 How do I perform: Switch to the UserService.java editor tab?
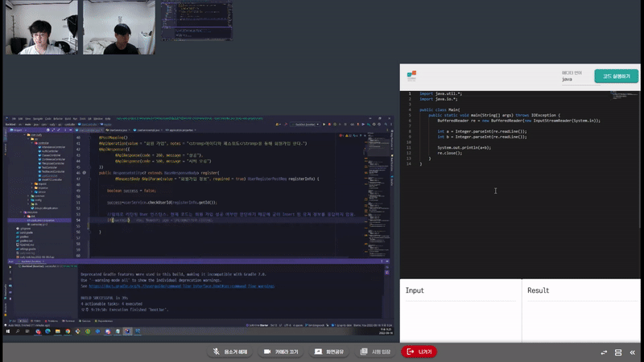116,130
